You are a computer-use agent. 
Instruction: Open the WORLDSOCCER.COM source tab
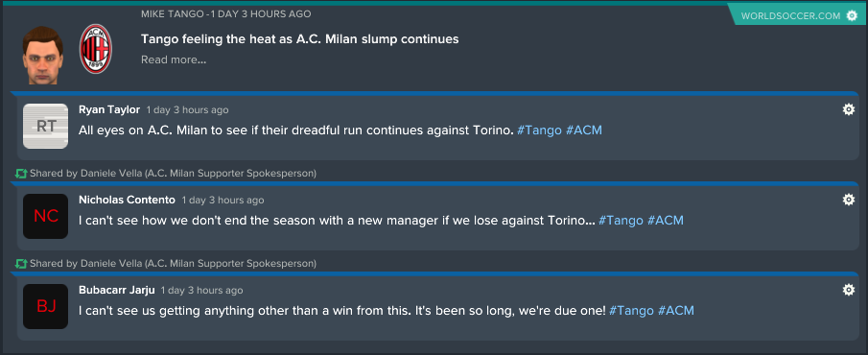[x=797, y=15]
